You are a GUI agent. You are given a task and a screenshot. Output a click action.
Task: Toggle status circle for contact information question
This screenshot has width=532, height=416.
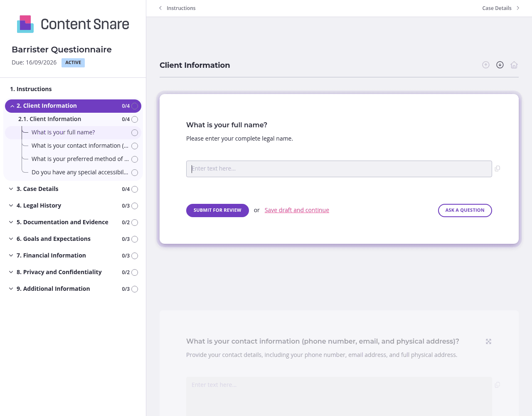point(135,146)
